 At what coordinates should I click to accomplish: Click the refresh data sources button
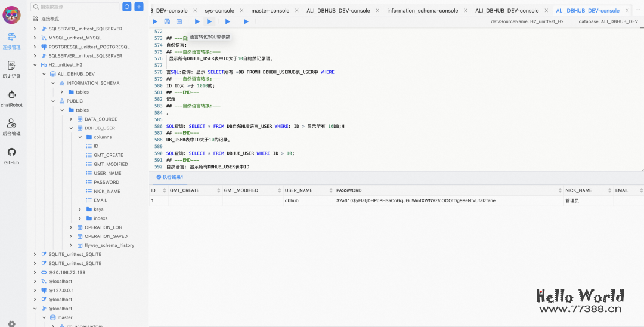pos(126,7)
